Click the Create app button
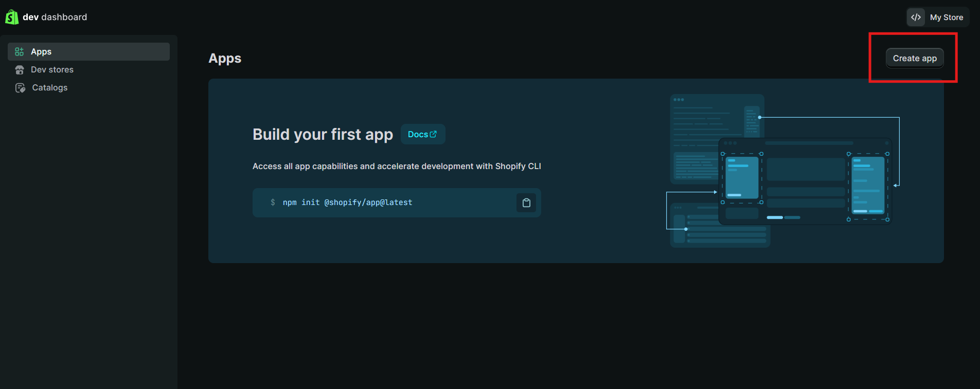This screenshot has height=389, width=980. (915, 58)
